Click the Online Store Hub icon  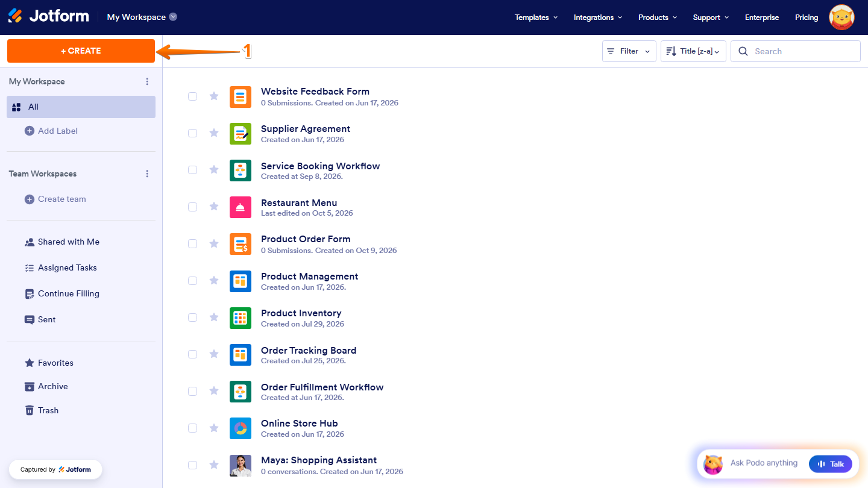[241, 428]
